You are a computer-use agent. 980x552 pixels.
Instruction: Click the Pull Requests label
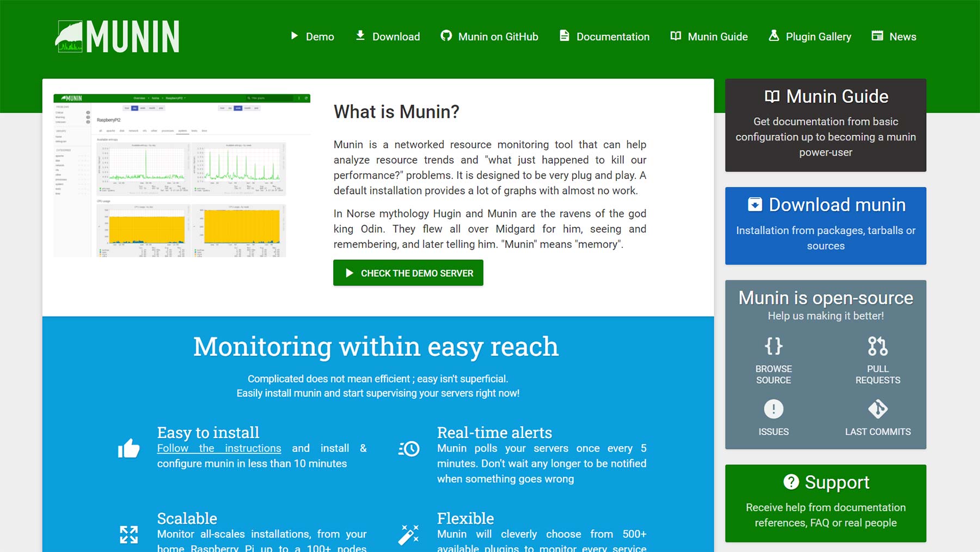(878, 374)
